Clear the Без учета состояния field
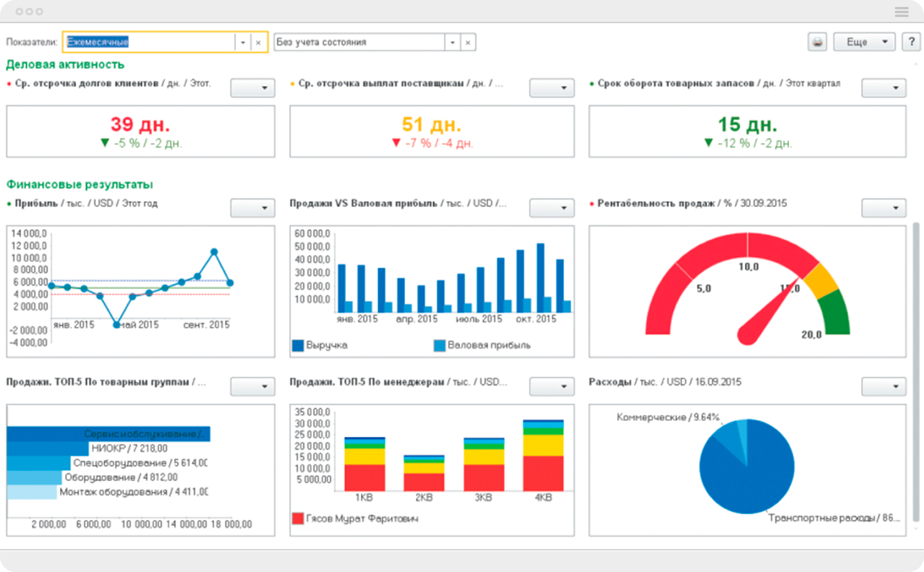 pos(468,42)
